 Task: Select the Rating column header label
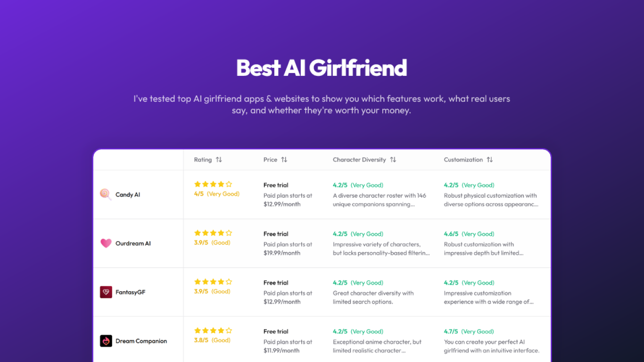(x=203, y=160)
